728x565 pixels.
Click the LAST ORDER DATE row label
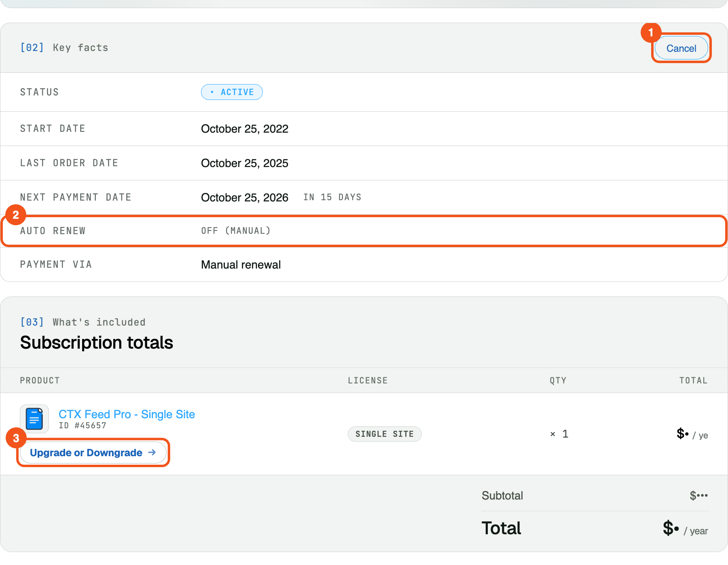tap(69, 163)
